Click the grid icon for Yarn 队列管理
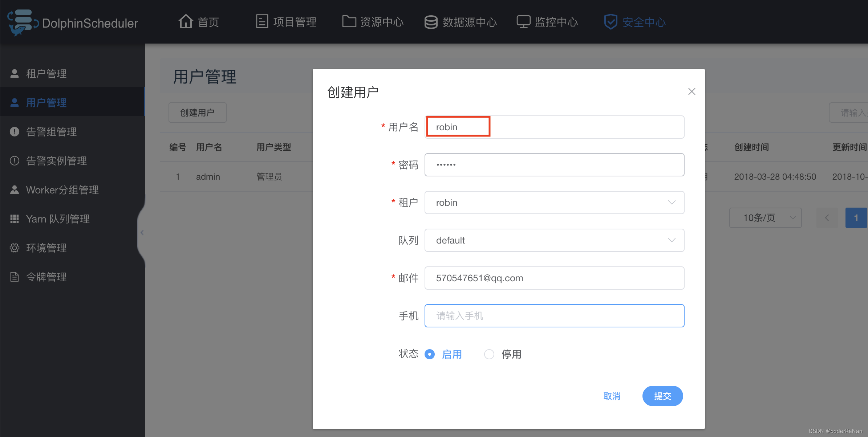Image resolution: width=868 pixels, height=437 pixels. coord(15,219)
